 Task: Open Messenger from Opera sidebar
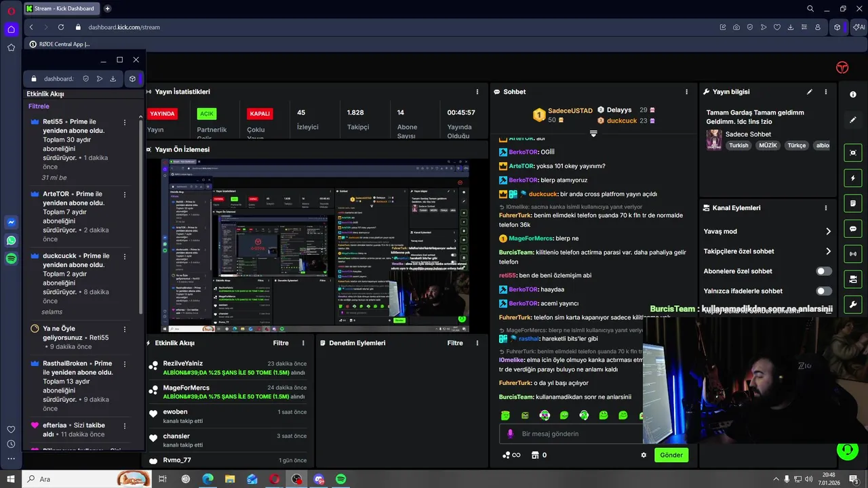click(x=11, y=222)
